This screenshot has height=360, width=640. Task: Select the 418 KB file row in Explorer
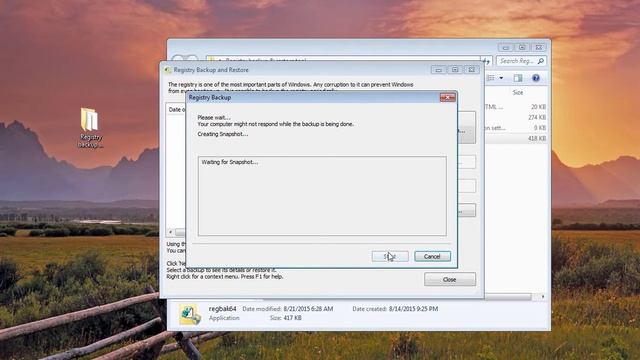516,139
